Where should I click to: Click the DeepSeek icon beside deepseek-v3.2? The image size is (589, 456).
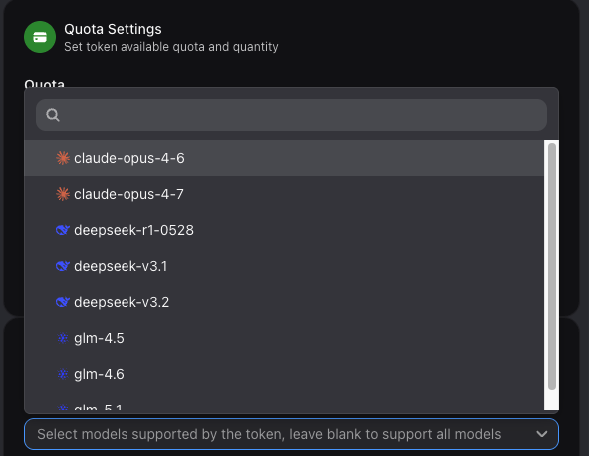pos(63,302)
